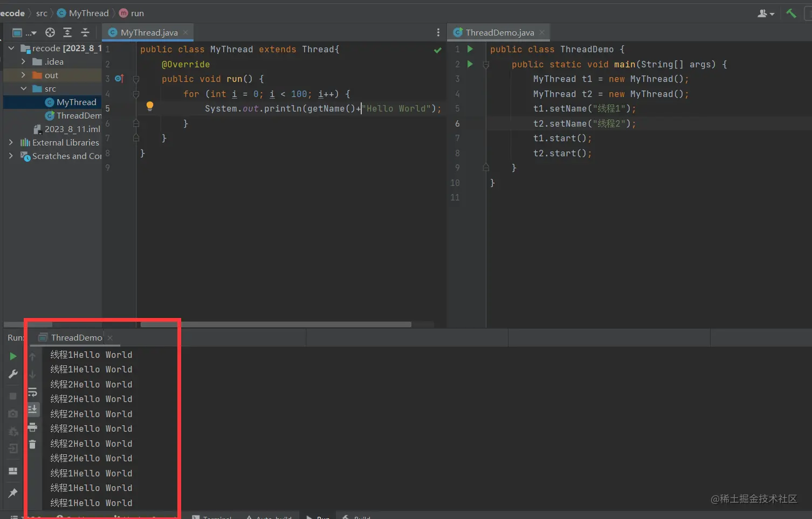Collapse the src folder
This screenshot has height=519, width=812.
(x=23, y=88)
